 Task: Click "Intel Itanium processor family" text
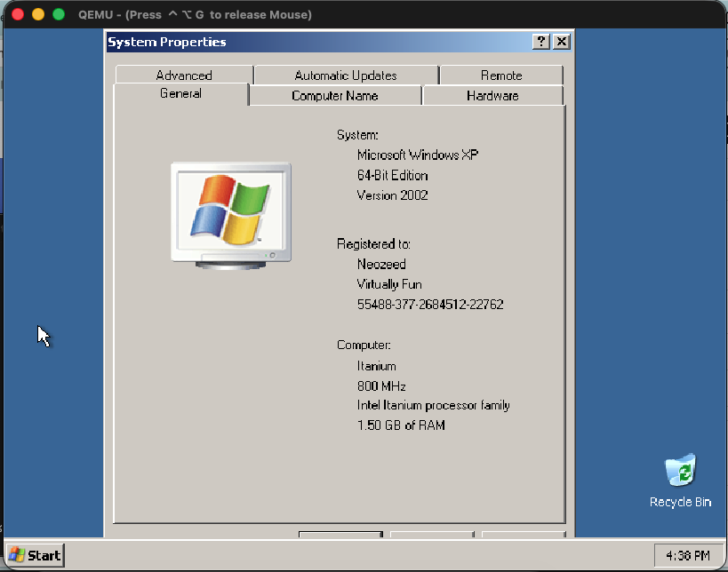(x=433, y=405)
